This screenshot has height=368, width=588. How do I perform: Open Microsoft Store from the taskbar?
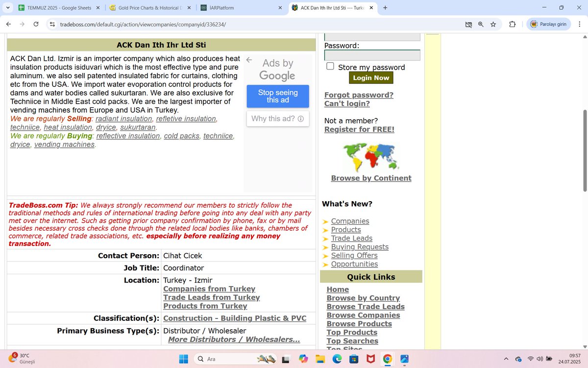353,359
